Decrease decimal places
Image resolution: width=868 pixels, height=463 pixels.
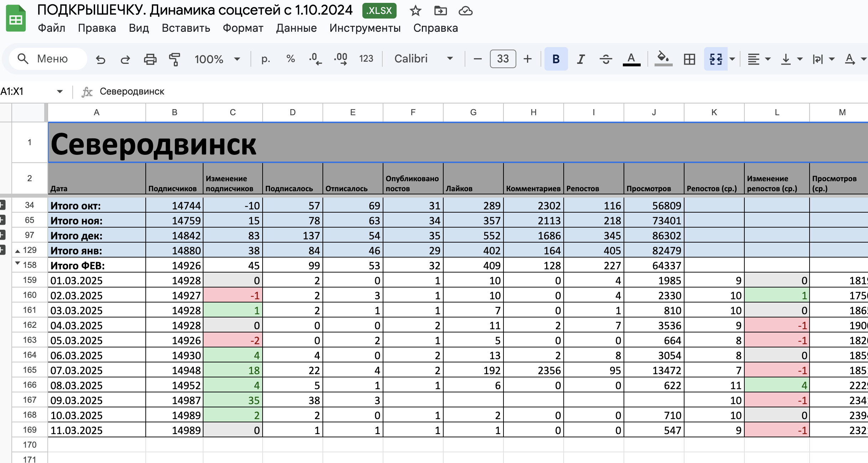coord(315,59)
